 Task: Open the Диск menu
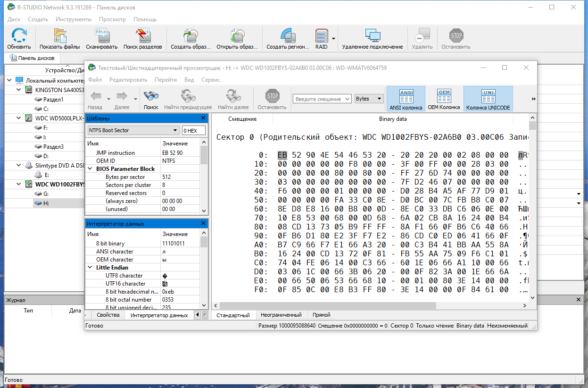[x=14, y=19]
